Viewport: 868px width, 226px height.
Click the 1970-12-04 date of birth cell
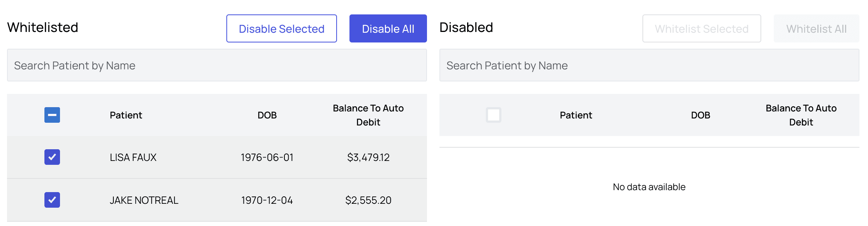[267, 200]
